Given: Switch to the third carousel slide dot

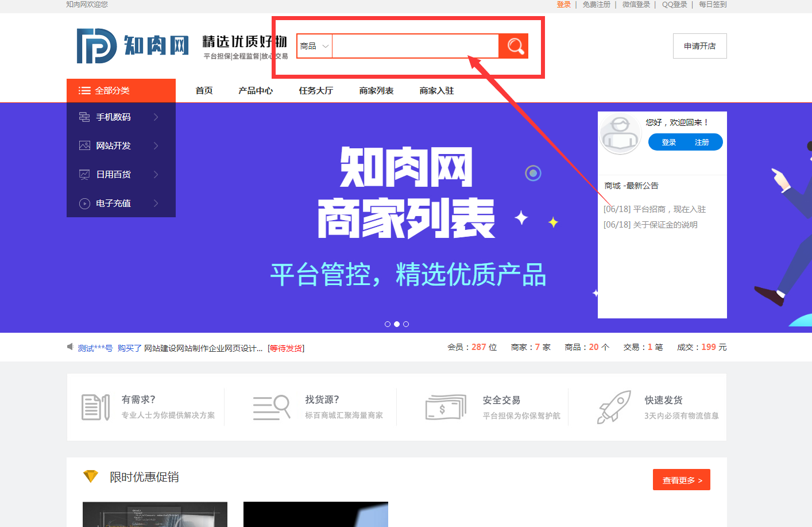Looking at the screenshot, I should [406, 324].
